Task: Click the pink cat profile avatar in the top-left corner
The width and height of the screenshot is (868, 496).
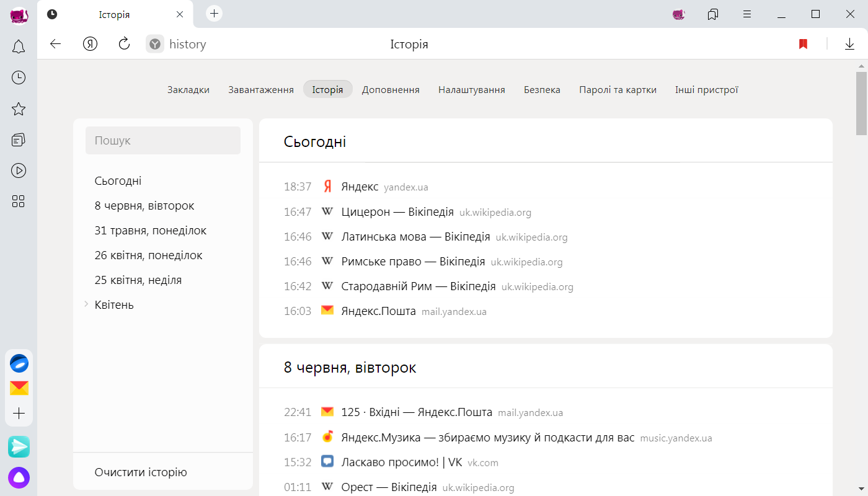Action: (x=19, y=15)
